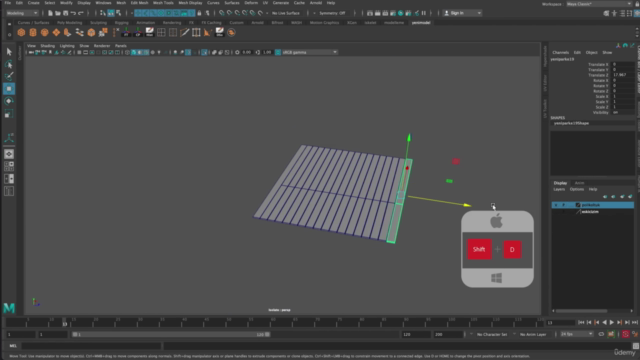Image resolution: width=640 pixels, height=360 pixels.
Task: Click the single perspective view layout icon
Action: coord(9,154)
